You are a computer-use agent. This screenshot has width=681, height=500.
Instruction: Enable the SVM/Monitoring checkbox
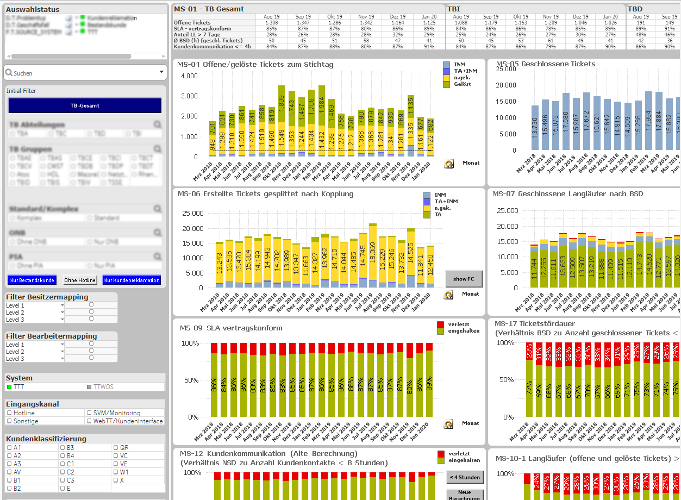click(x=89, y=411)
